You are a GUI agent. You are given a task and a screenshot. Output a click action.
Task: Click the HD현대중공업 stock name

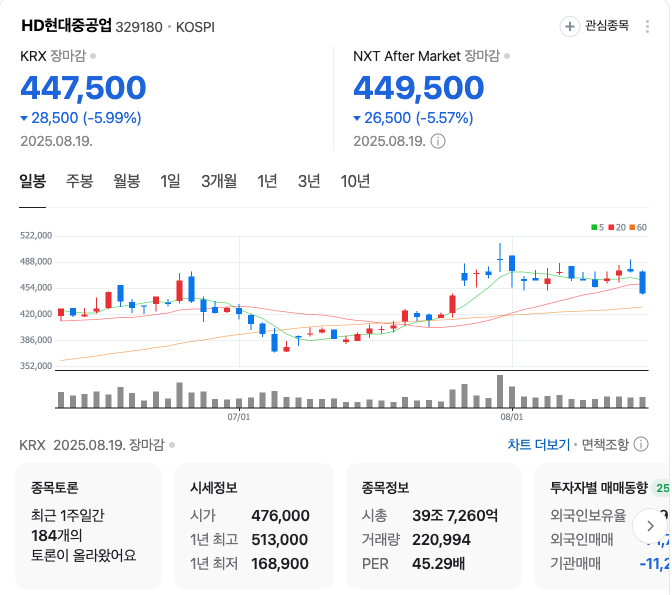66,26
